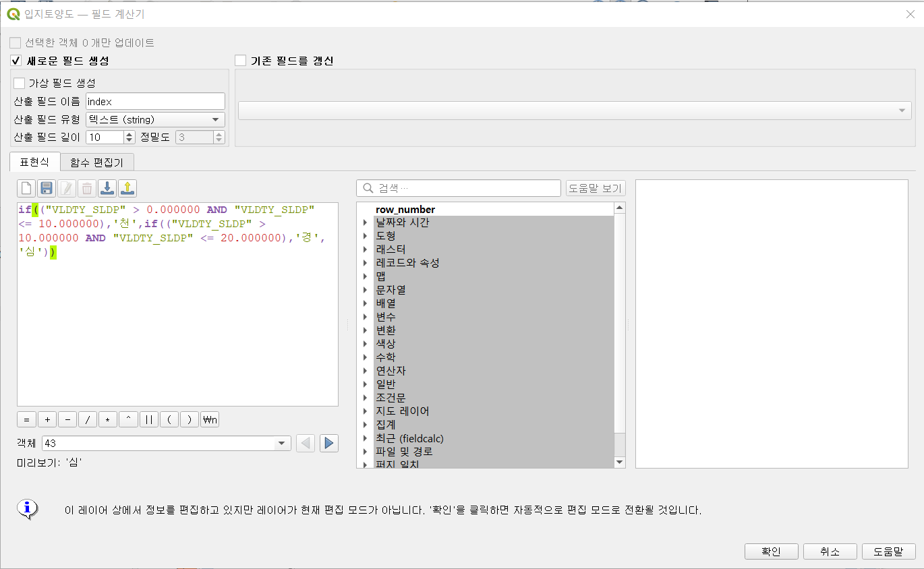
Task: Insert an opening parenthesis
Action: (169, 419)
